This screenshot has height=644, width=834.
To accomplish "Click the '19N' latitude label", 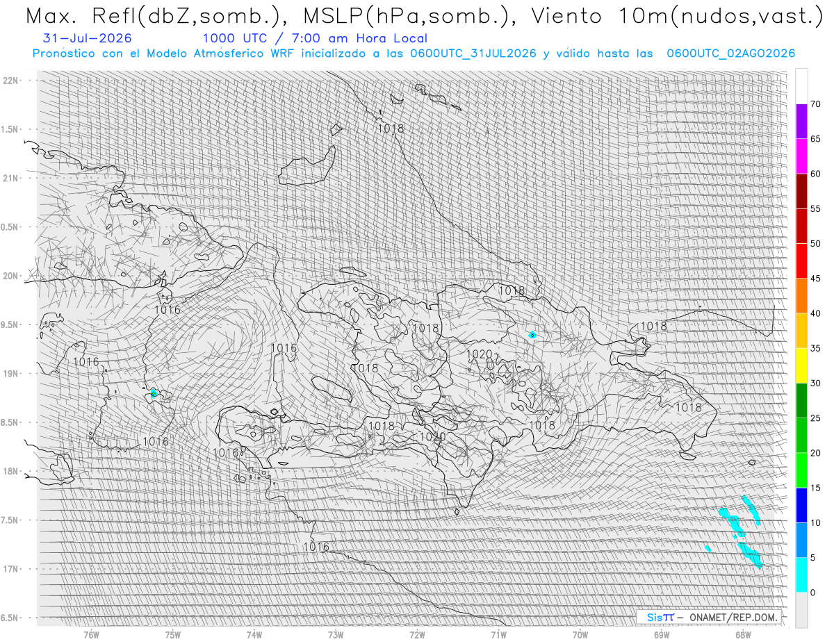I will coord(10,373).
